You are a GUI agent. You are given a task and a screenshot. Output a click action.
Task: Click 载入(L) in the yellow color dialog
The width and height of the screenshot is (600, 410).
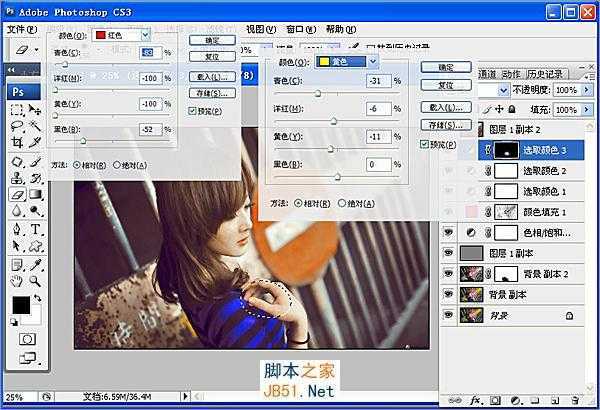click(x=446, y=108)
